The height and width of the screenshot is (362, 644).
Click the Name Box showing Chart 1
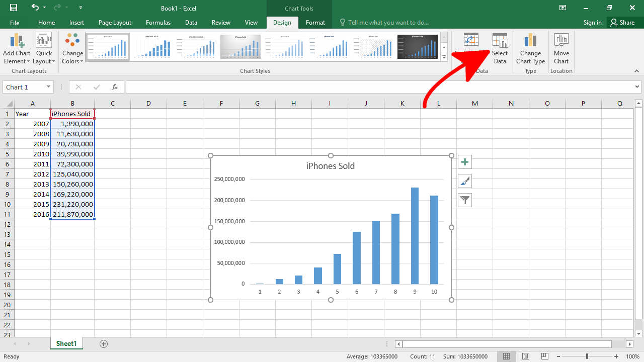click(x=24, y=87)
